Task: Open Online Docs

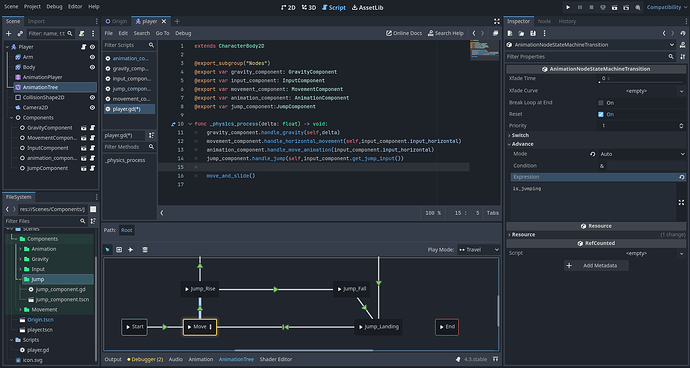Action: (x=404, y=33)
